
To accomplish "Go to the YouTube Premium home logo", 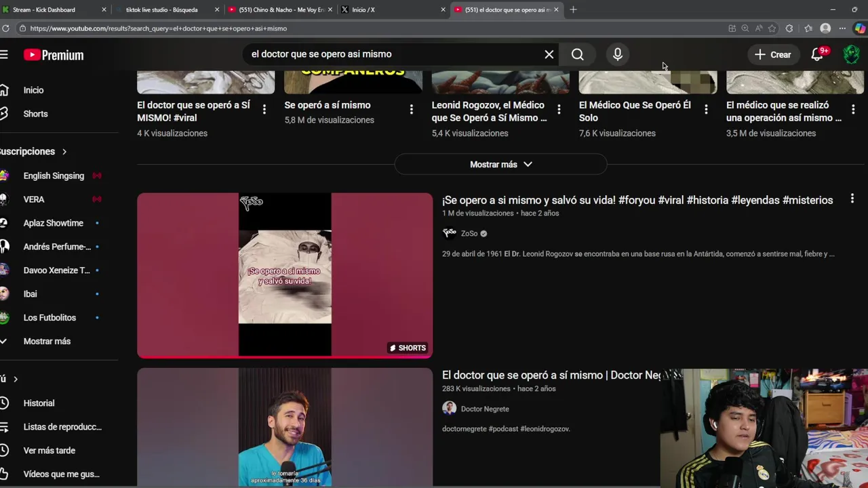I will pos(54,55).
